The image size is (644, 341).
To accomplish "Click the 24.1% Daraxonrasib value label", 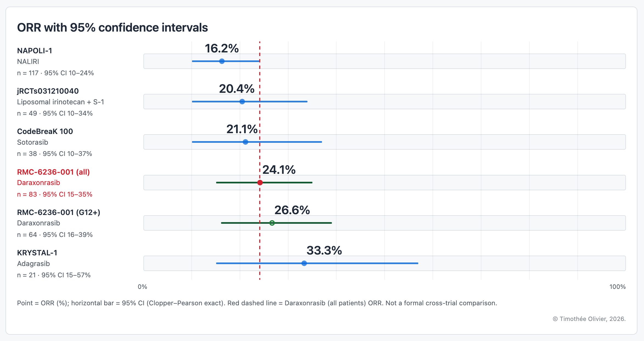I will click(x=279, y=170).
